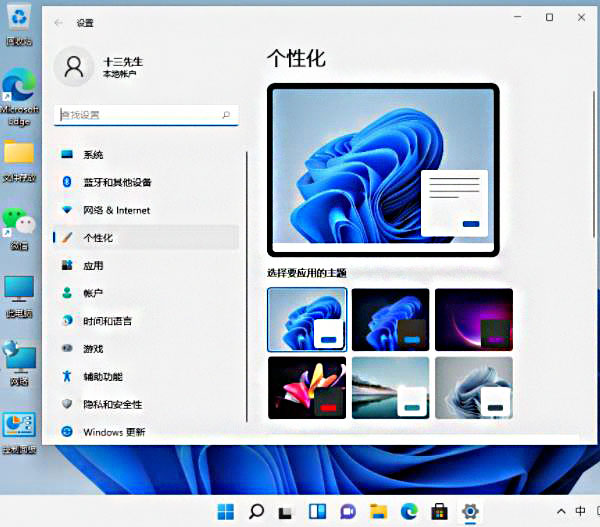Apply the purple glow dark theme

[474, 320]
